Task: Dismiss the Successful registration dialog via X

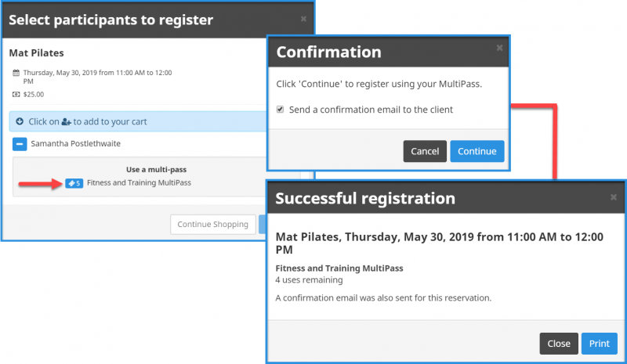Action: tap(614, 197)
